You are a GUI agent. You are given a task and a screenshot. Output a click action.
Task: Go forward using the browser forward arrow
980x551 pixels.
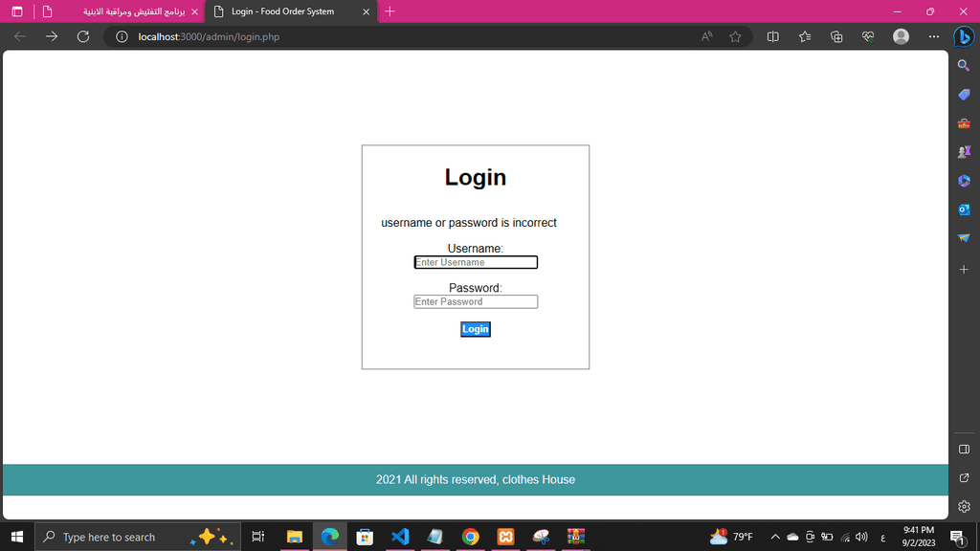point(52,37)
